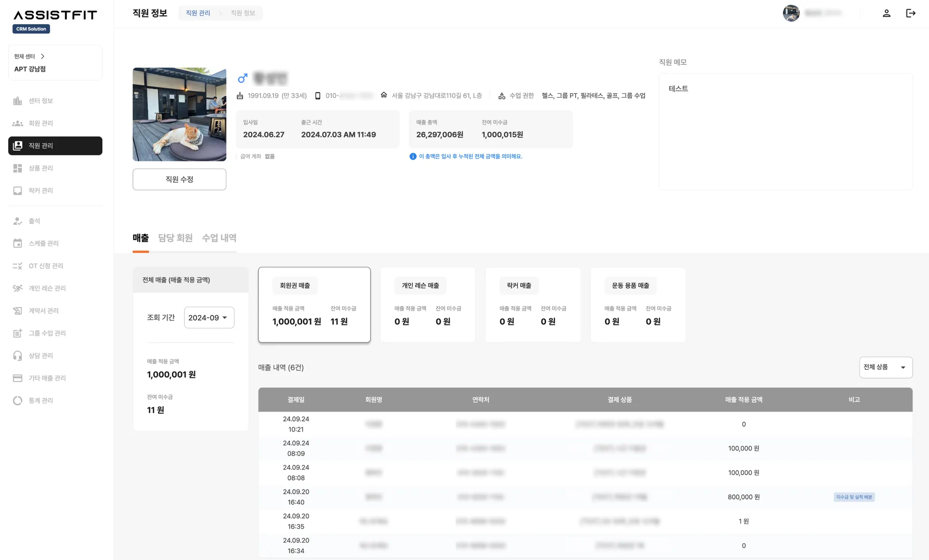
Task: Click the staff profile cat photo
Action: click(179, 114)
